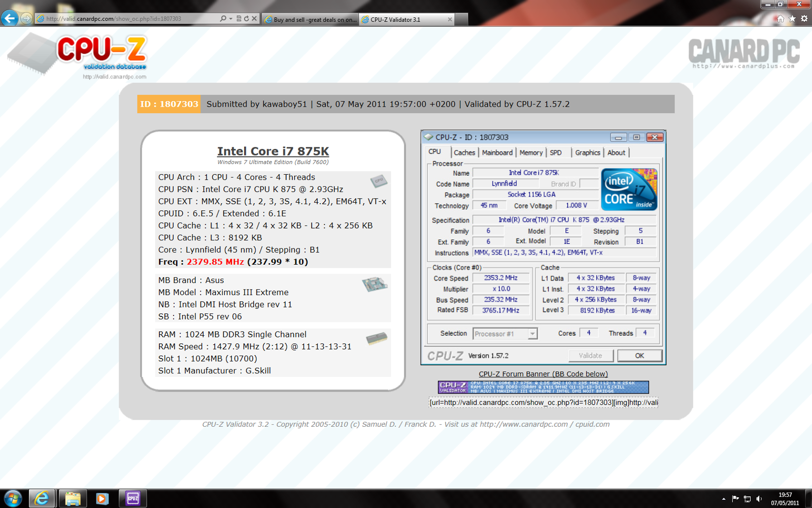Screen dimensions: 812x508
Task: Open Internet Explorer from the taskbar
Action: [x=42, y=498]
